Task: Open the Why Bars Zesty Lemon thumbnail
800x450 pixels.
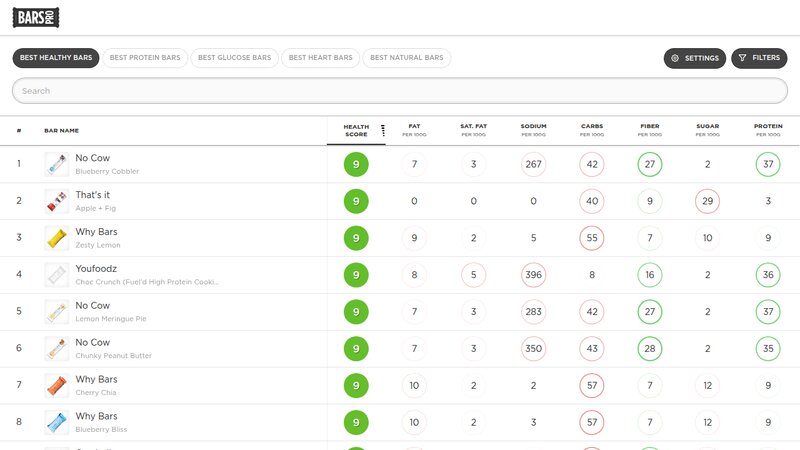Action: pyautogui.click(x=57, y=238)
